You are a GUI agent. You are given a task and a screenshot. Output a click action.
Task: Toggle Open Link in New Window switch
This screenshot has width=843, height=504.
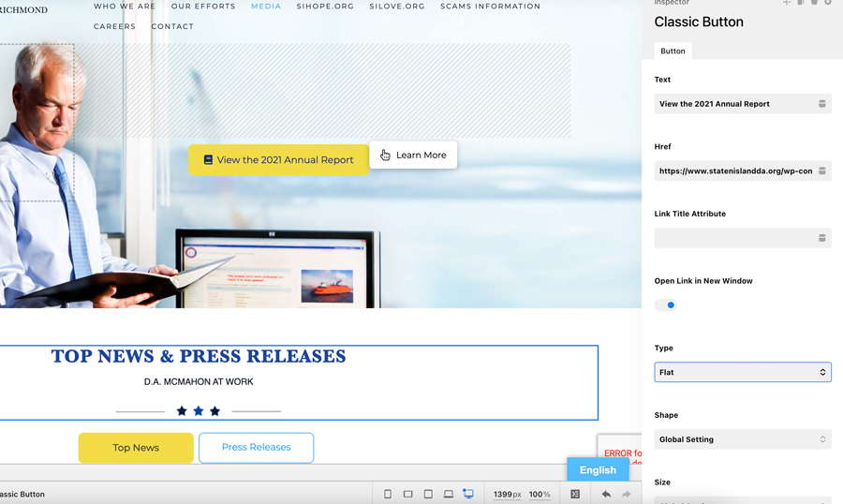[666, 305]
